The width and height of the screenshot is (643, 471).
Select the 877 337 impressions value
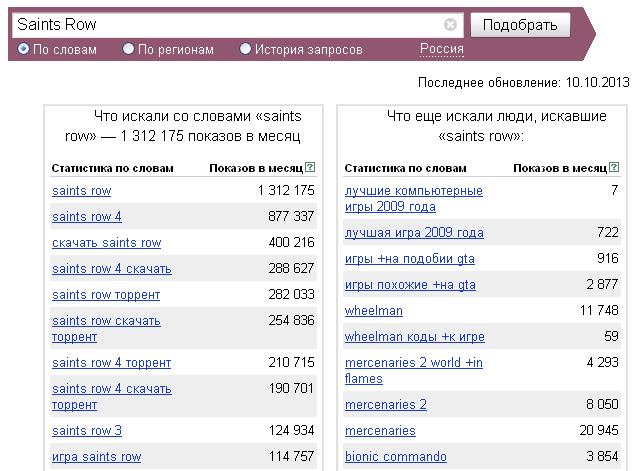(291, 216)
